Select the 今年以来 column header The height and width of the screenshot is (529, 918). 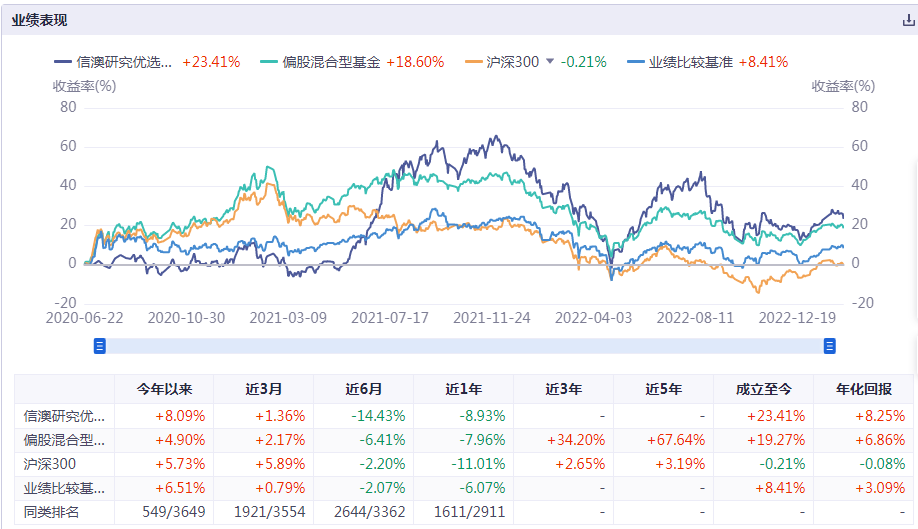pyautogui.click(x=164, y=389)
